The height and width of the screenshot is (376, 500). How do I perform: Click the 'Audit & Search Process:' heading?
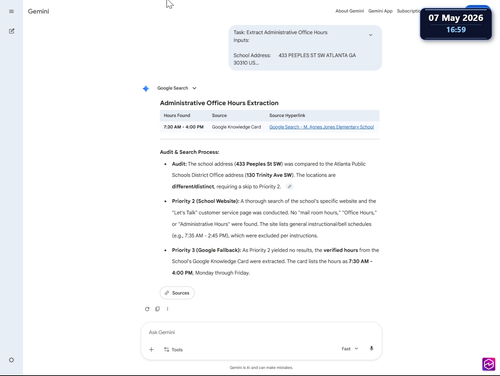189,152
